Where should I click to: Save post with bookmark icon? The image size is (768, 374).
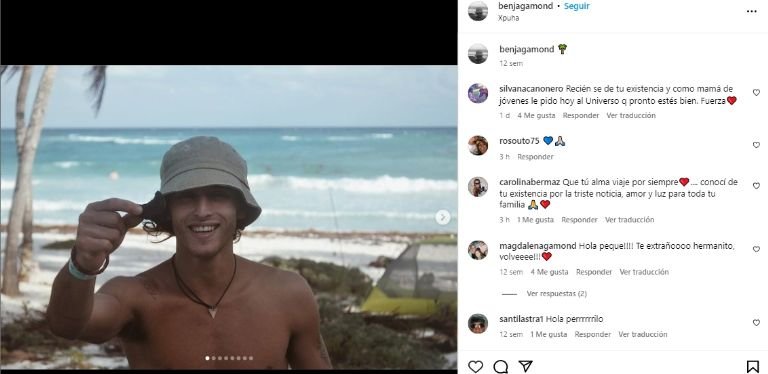click(752, 366)
